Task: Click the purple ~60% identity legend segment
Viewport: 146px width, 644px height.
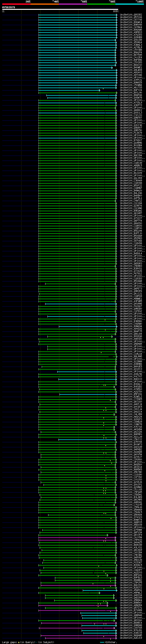Action: coord(73,4)
